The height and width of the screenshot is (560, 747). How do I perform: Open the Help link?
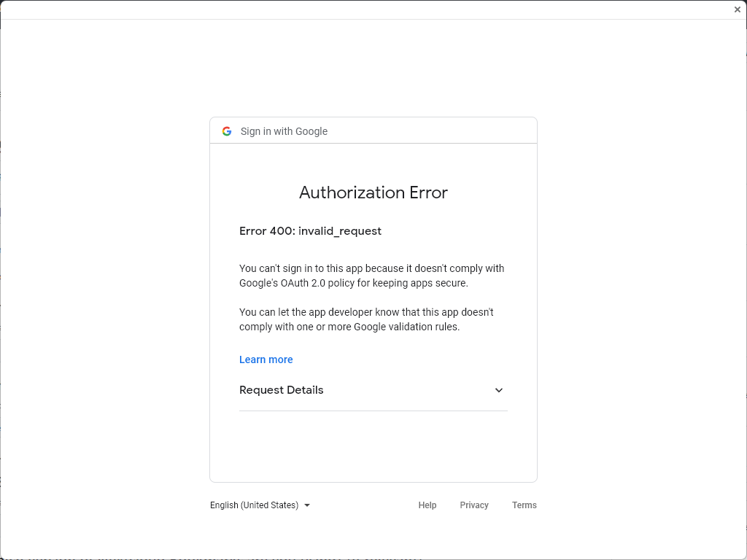[427, 505]
